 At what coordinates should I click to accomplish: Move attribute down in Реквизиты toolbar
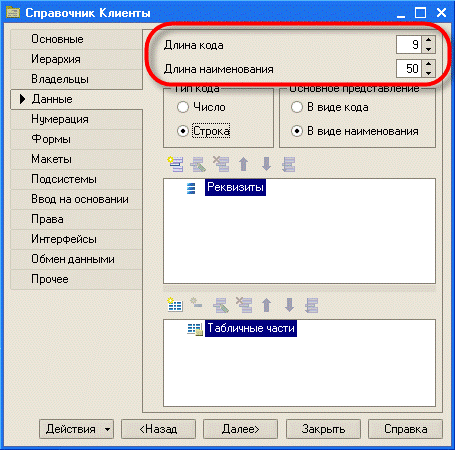coord(266,164)
